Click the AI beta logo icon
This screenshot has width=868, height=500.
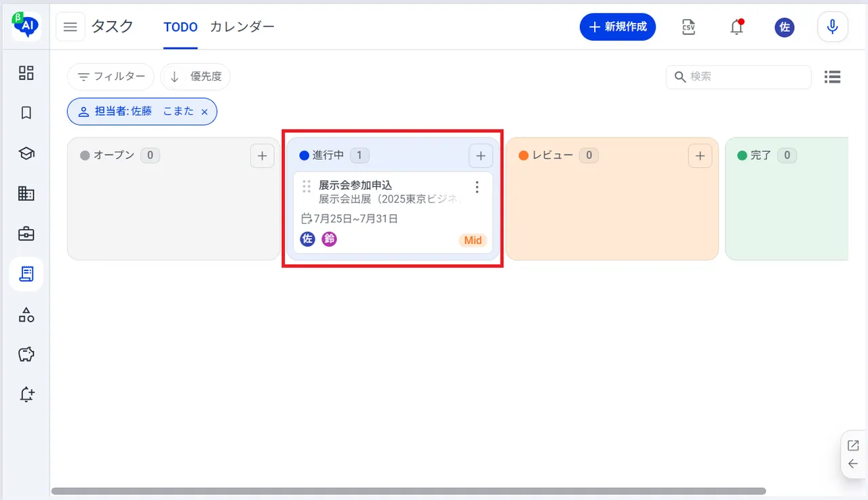(26, 26)
